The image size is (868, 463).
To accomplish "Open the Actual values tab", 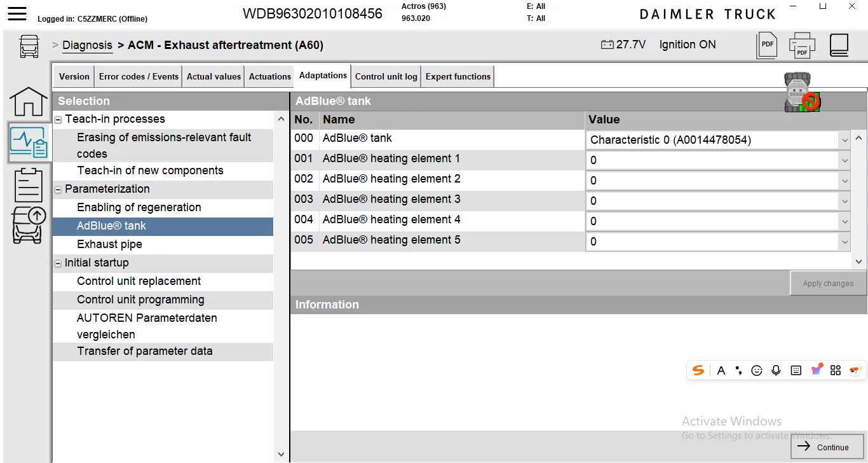I will tap(214, 76).
